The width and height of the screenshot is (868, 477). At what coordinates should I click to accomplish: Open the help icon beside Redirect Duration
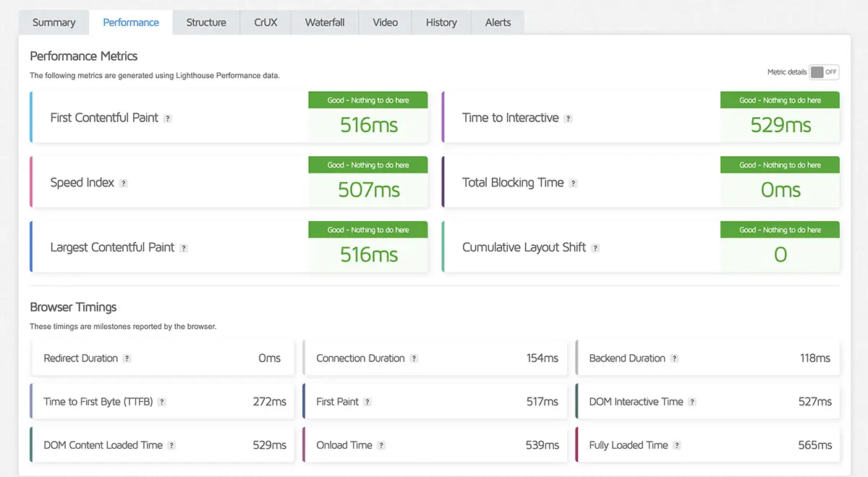[127, 358]
